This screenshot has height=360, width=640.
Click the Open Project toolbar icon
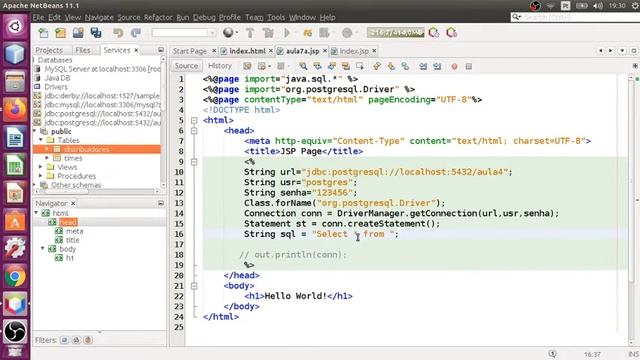coord(78,33)
